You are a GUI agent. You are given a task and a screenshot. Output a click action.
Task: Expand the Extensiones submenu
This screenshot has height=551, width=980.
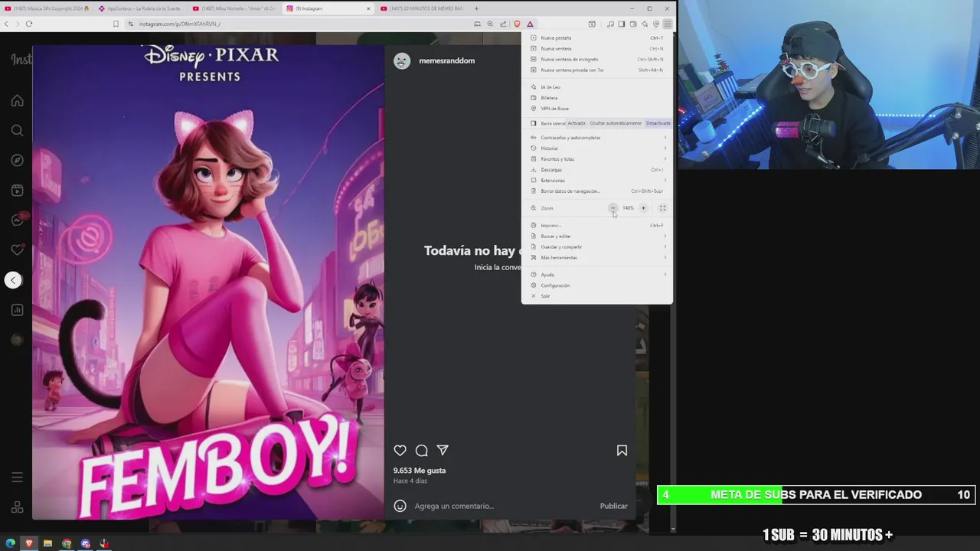(597, 181)
